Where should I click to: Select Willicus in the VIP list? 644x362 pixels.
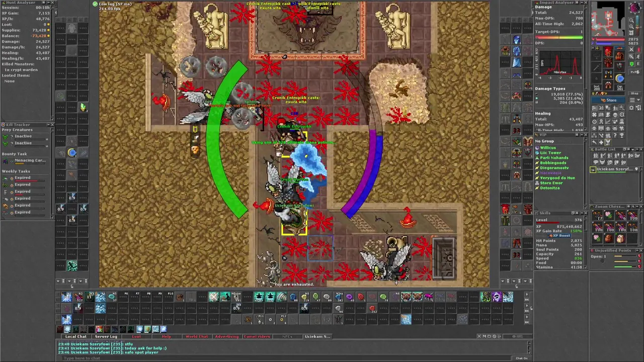(x=548, y=148)
